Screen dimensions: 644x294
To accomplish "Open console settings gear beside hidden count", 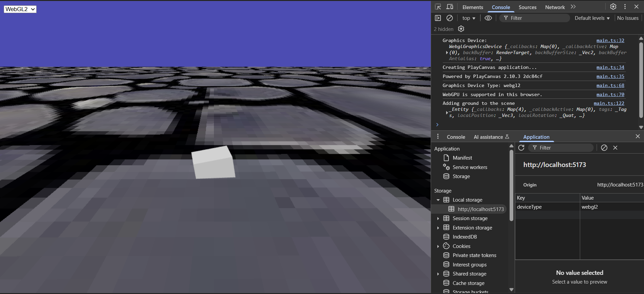I will click(x=461, y=29).
